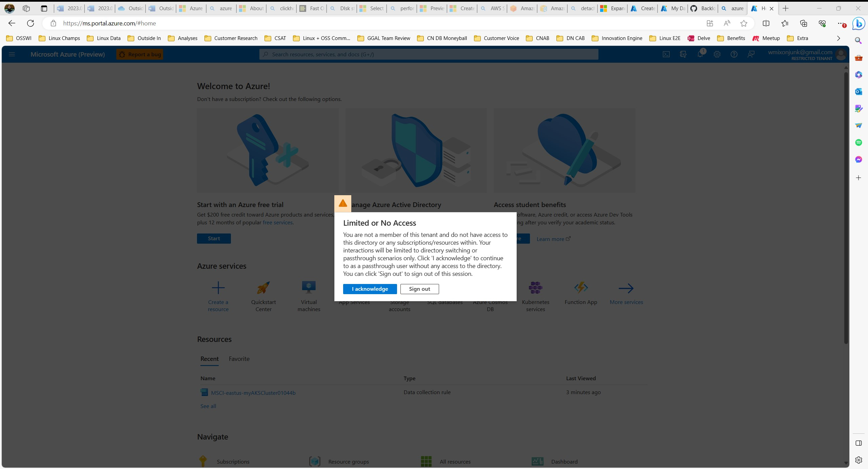868x469 pixels.
Task: Switch to the Favorite tab under Resources
Action: click(239, 359)
